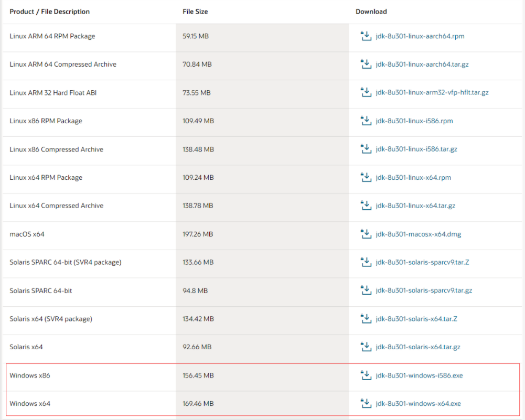Open the jdk-8u301-linux-x64.tar.gz link

[x=415, y=206]
